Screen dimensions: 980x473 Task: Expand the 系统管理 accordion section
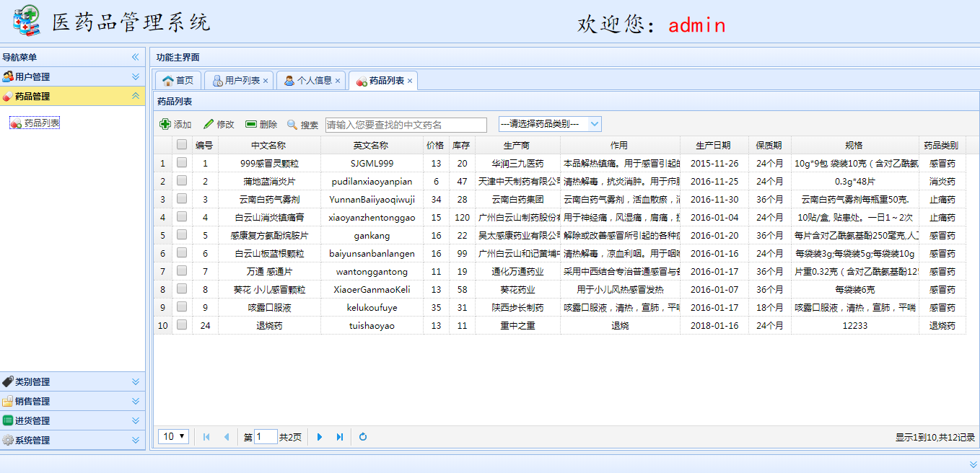135,440
